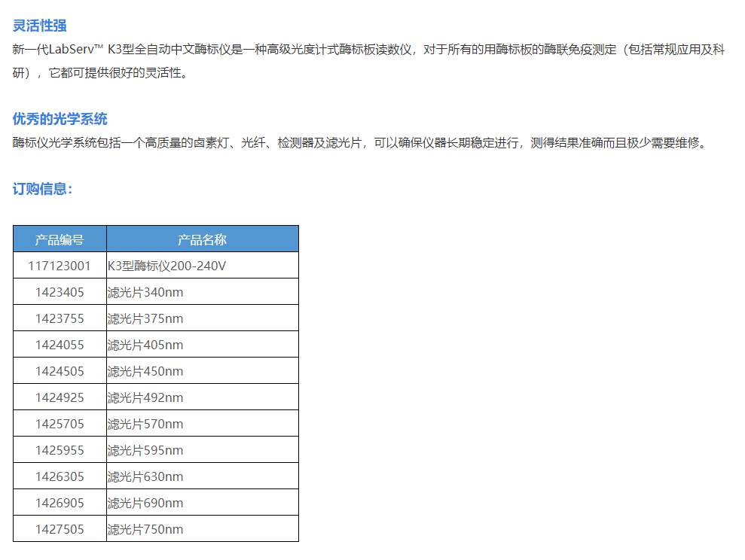Click product code 1425705
Viewport: 745px width, 560px height.
pyautogui.click(x=60, y=423)
